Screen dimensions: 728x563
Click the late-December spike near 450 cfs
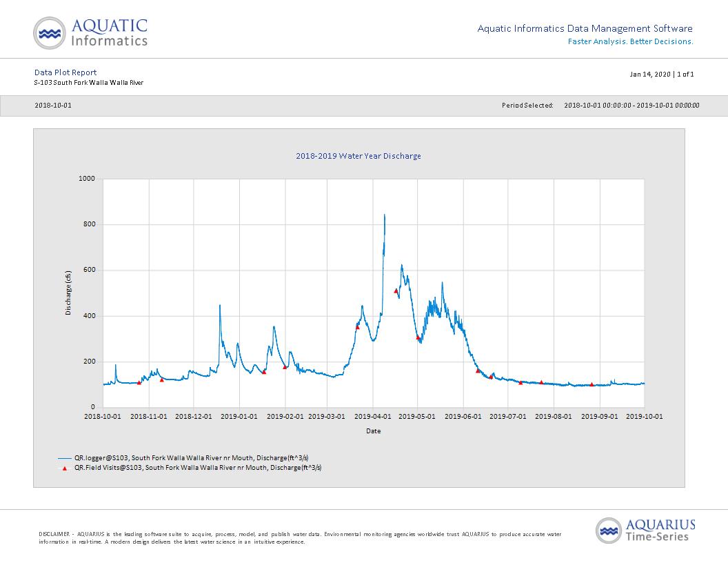coord(220,306)
